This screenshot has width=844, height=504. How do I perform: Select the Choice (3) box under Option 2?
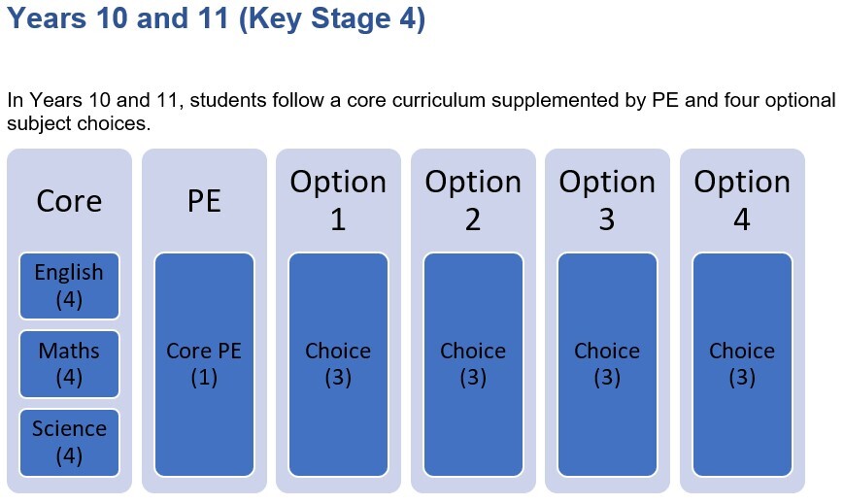(x=473, y=364)
